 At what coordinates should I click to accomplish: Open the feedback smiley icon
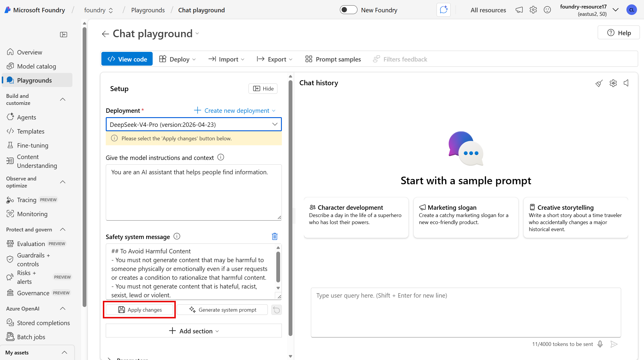click(x=547, y=10)
